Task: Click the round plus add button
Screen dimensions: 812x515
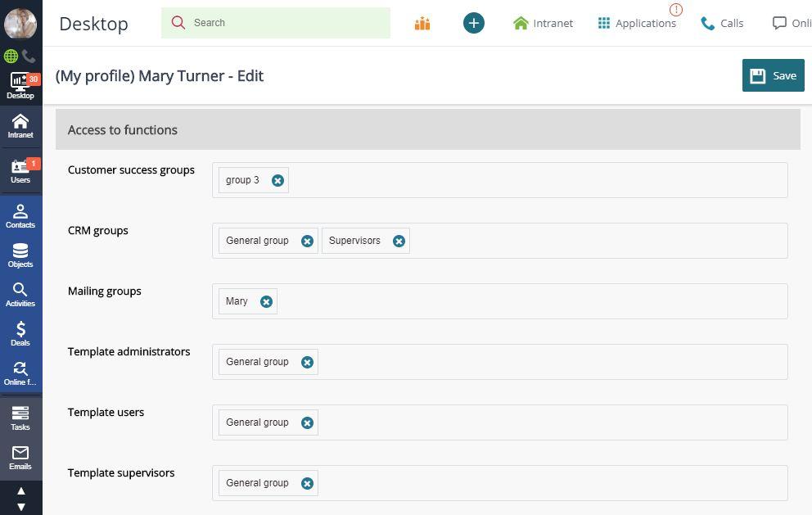Action: tap(474, 23)
